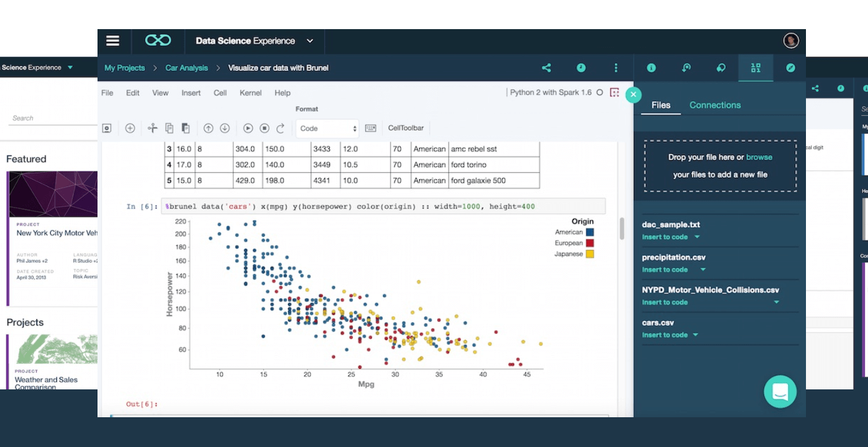This screenshot has width=868, height=447.
Task: Click the amc rebel sst table cell
Action: coord(494,149)
